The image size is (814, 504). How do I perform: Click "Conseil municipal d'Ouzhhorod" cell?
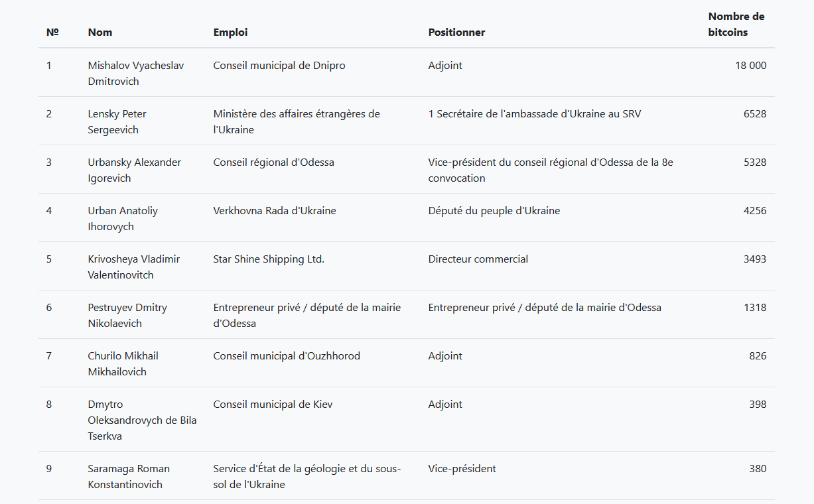(287, 355)
